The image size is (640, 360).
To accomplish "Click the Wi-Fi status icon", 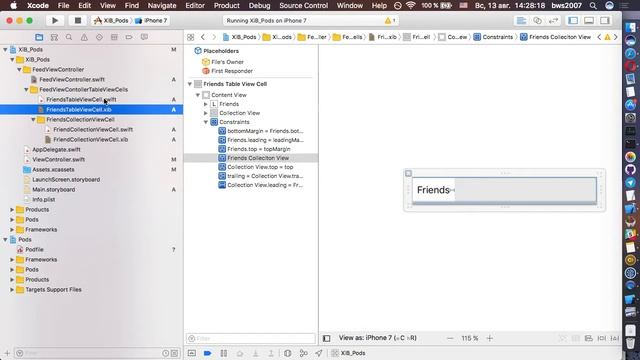I will click(411, 6).
